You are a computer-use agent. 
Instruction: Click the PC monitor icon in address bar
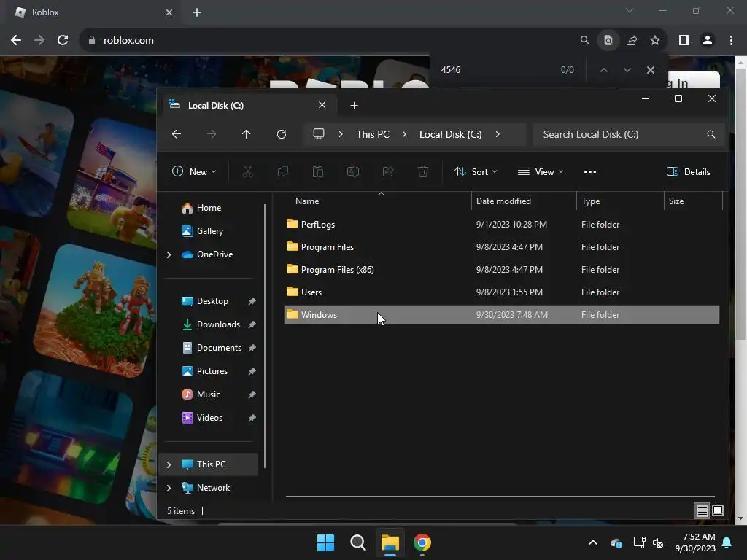coord(319,134)
